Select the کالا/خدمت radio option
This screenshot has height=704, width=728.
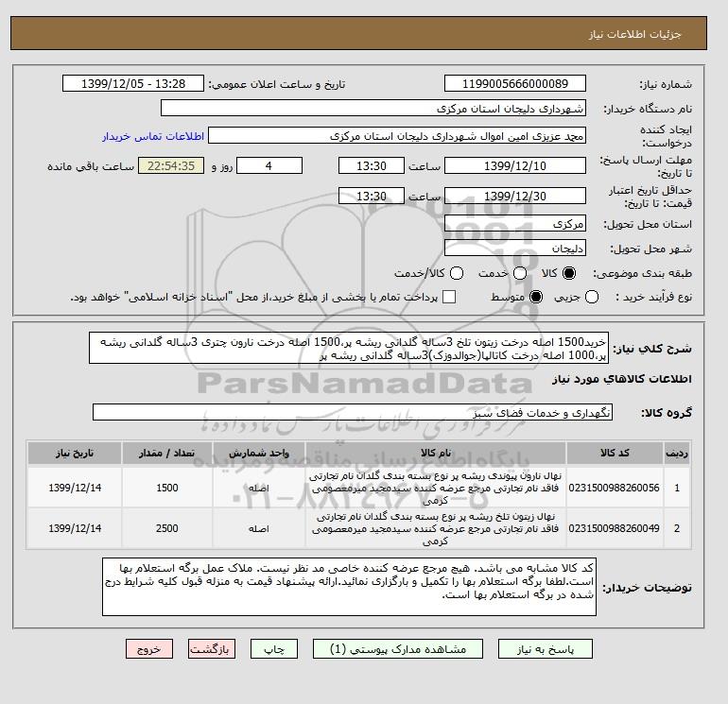(x=457, y=273)
